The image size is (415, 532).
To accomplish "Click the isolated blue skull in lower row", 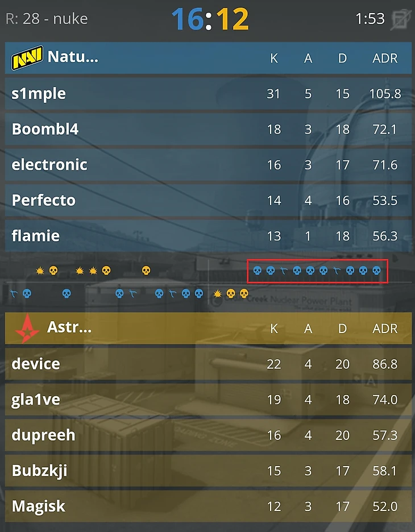I will 66,294.
